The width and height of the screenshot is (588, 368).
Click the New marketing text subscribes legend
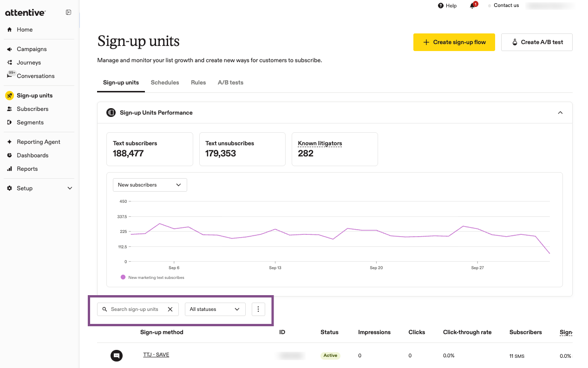[x=152, y=278]
